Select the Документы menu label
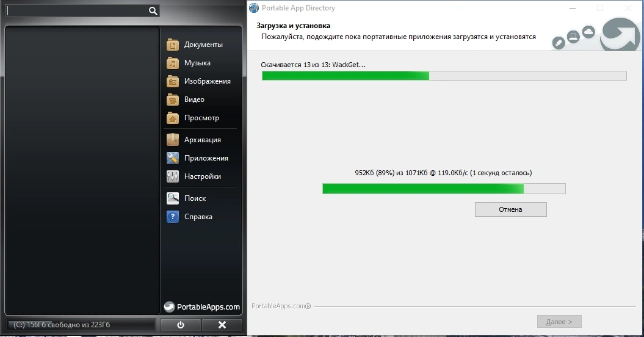 click(x=203, y=45)
